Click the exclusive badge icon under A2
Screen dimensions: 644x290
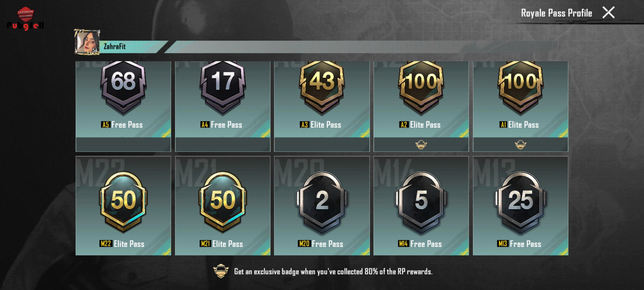pyautogui.click(x=421, y=145)
